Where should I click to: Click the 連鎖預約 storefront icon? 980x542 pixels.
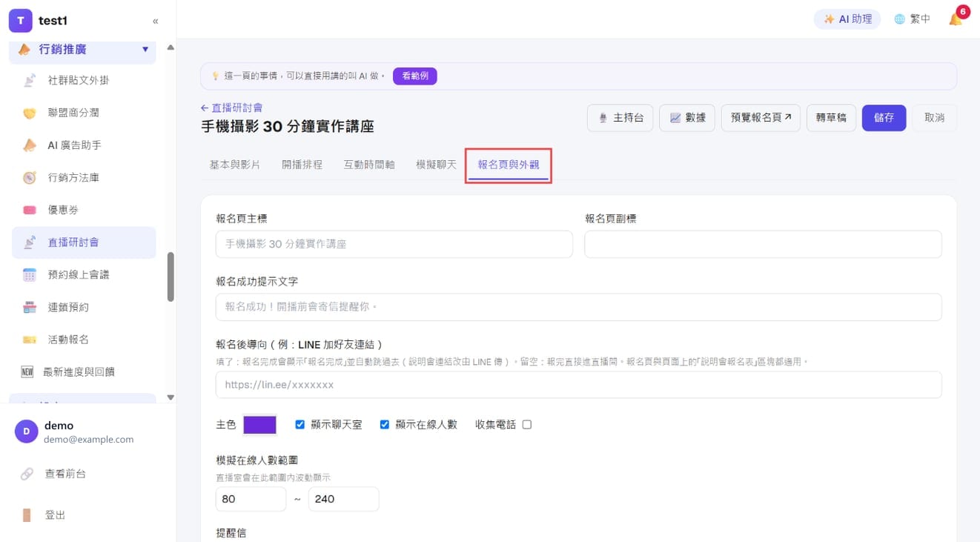30,307
